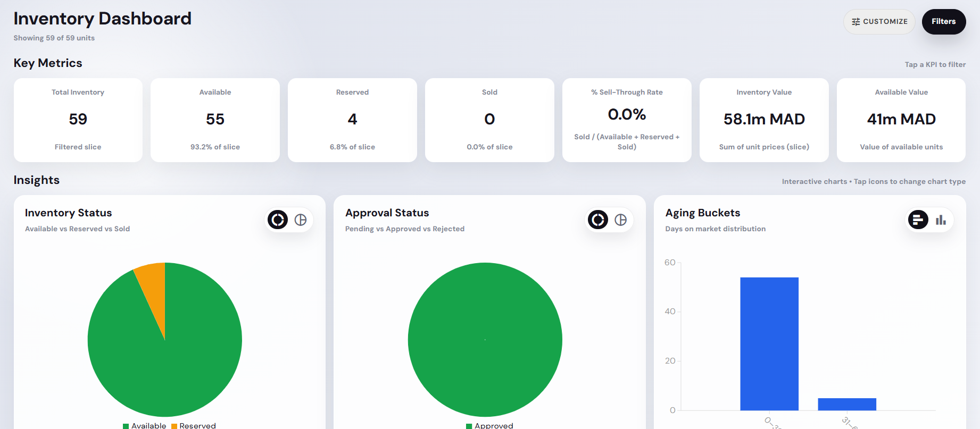Click the 'Inventory Dashboard' heading
The height and width of the screenshot is (429, 980).
coord(103,19)
